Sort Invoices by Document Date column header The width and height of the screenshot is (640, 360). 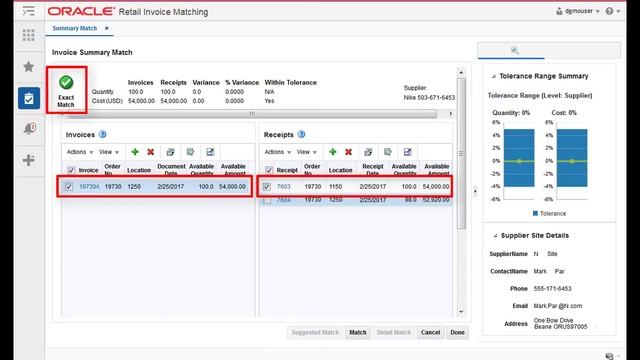171,169
